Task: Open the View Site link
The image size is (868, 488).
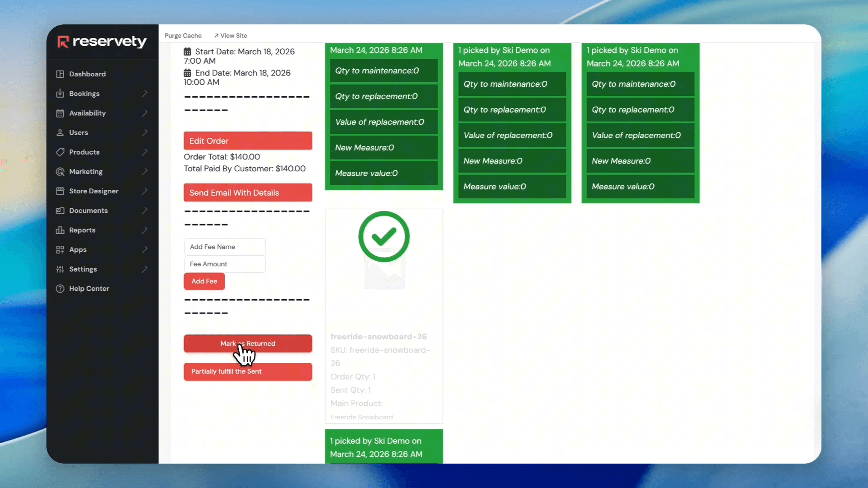Action: pos(231,36)
